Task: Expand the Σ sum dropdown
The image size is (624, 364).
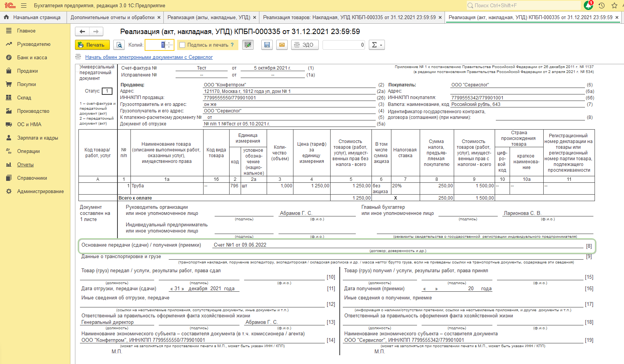Action: click(x=376, y=45)
